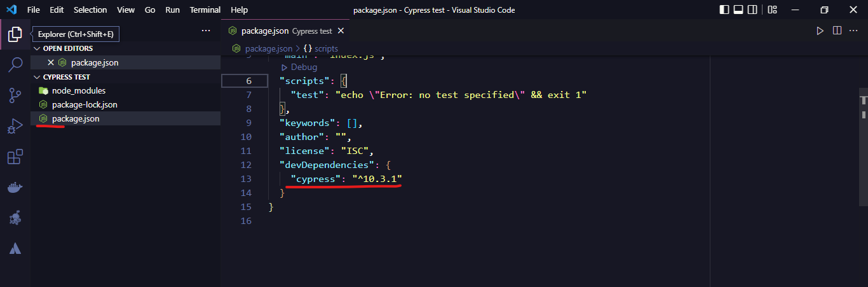868x287 pixels.
Task: Click the Explorer files icon
Action: click(x=15, y=34)
